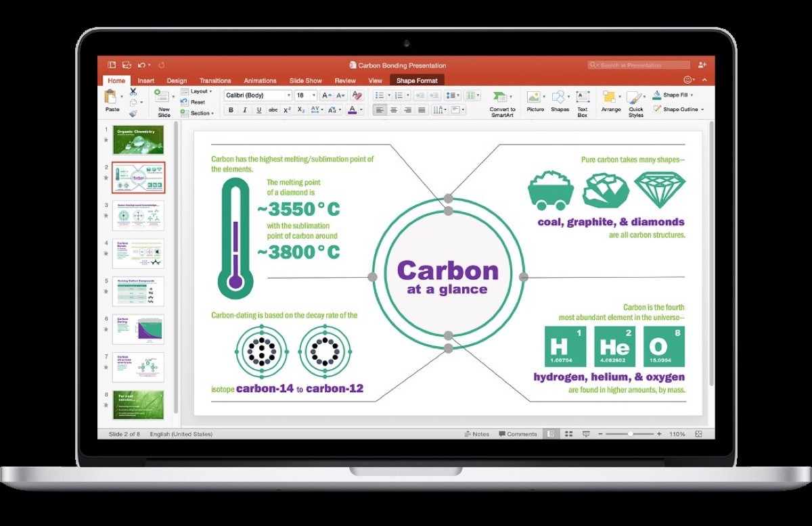Viewport: 812px width, 526px height.
Task: Open the font color dropdown arrow
Action: [x=361, y=110]
